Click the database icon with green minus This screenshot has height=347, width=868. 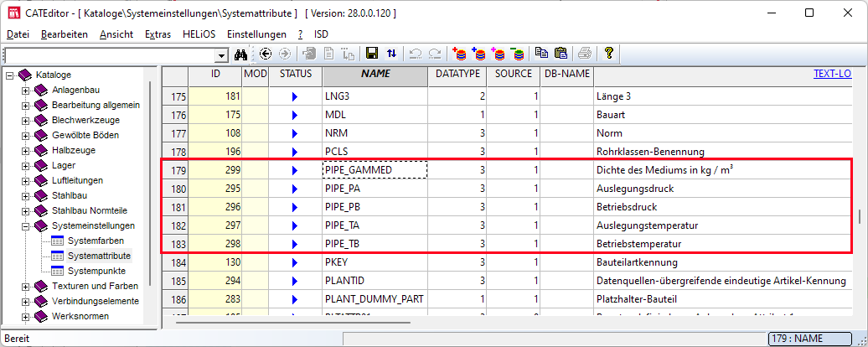coord(517,54)
